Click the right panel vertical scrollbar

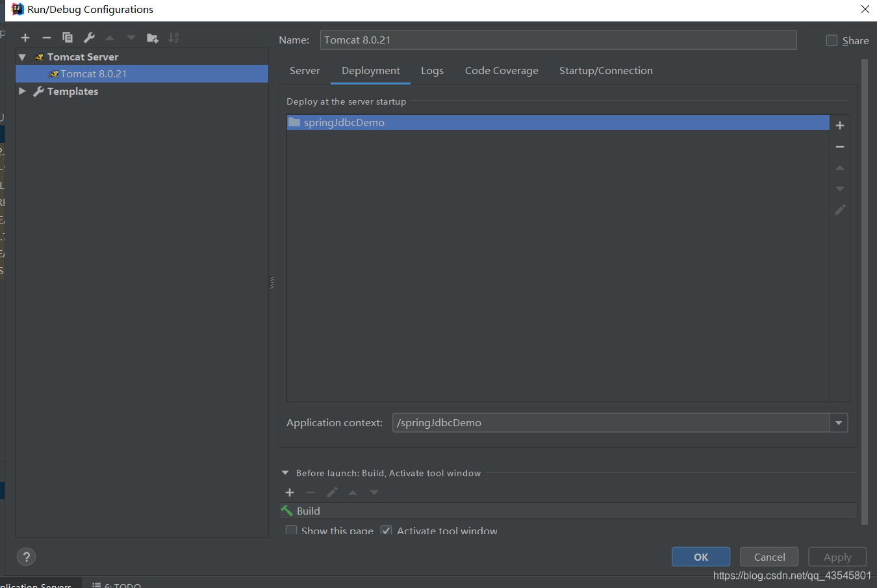pyautogui.click(x=865, y=292)
